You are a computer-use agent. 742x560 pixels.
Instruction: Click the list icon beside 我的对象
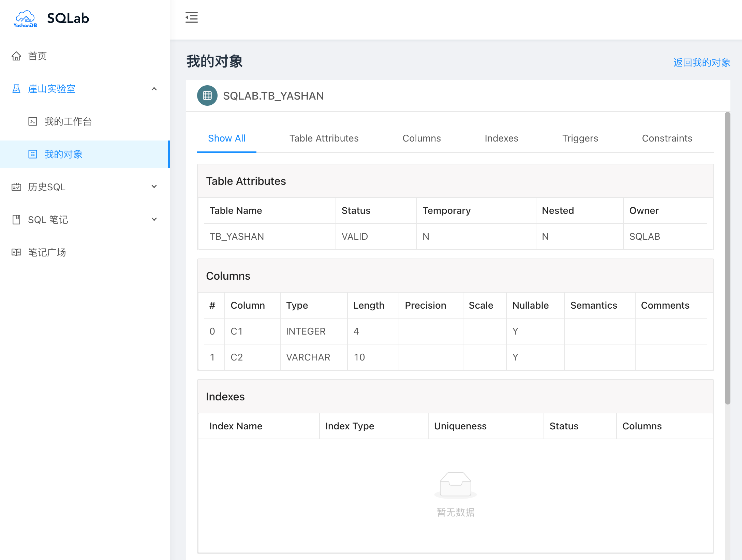tap(33, 154)
